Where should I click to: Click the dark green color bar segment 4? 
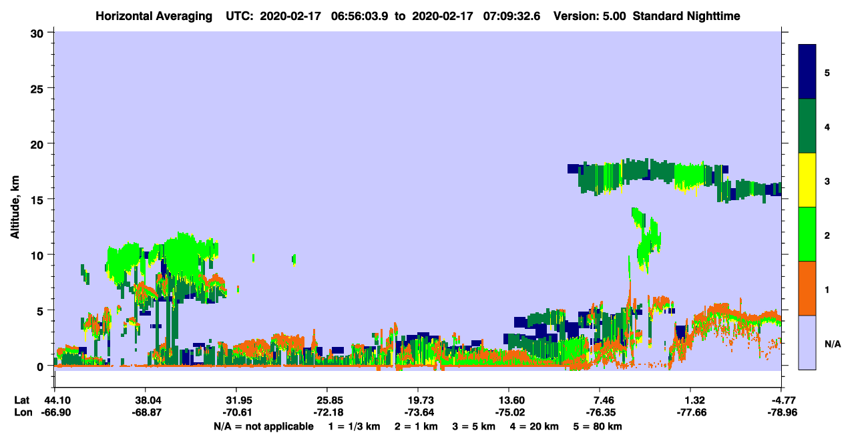[807, 125]
